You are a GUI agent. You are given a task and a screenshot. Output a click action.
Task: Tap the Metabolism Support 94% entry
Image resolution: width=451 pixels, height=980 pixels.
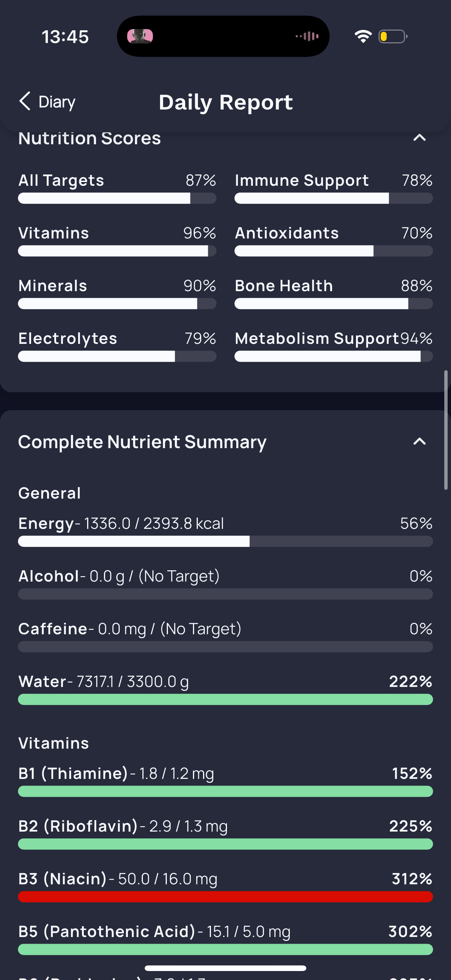coord(334,345)
